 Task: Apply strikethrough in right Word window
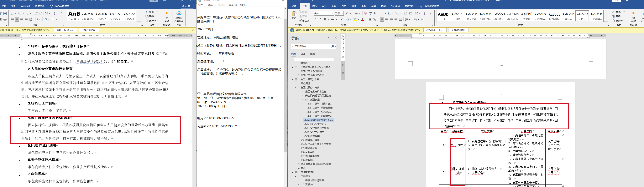[332, 19]
